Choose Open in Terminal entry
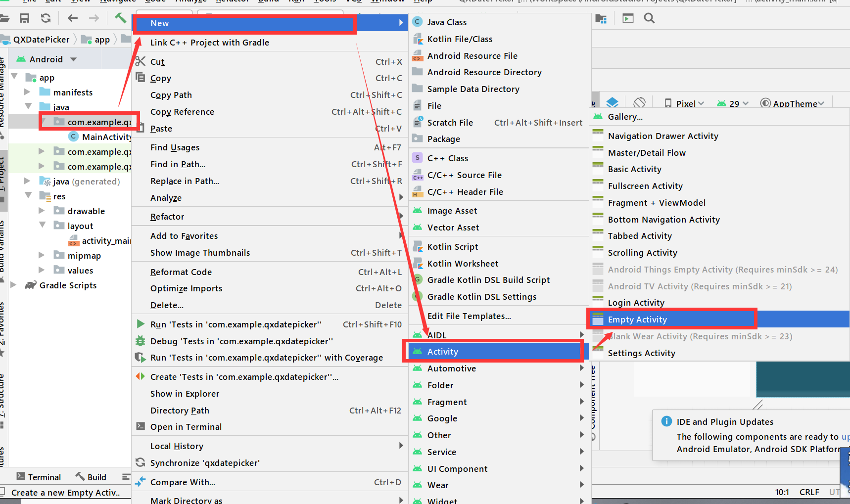The width and height of the screenshot is (850, 504). click(270, 427)
